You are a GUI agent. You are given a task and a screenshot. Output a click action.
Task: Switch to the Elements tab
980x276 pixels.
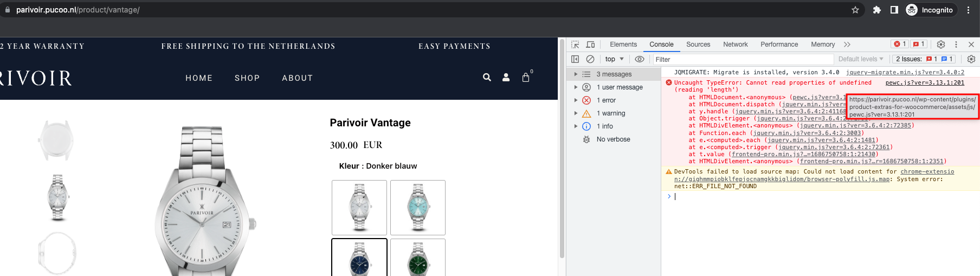(x=623, y=44)
